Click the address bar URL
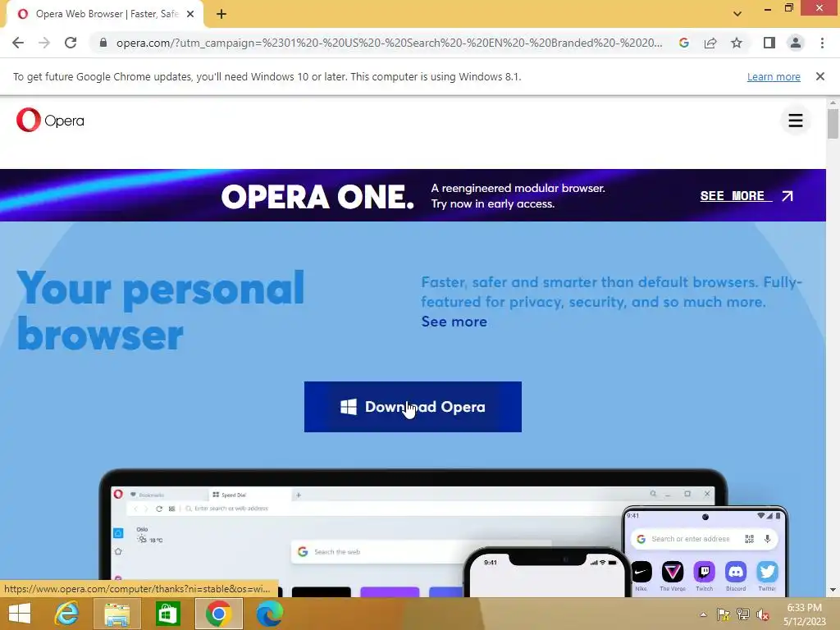The image size is (840, 630). [390, 43]
